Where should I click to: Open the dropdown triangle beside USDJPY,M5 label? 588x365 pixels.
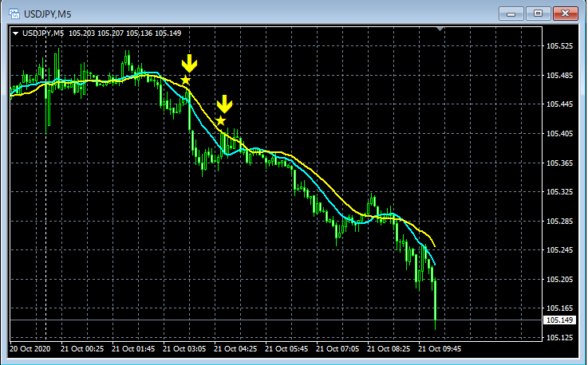click(x=15, y=33)
